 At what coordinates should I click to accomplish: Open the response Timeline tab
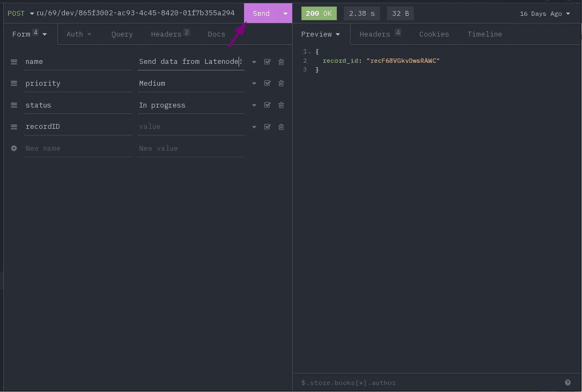click(x=484, y=34)
